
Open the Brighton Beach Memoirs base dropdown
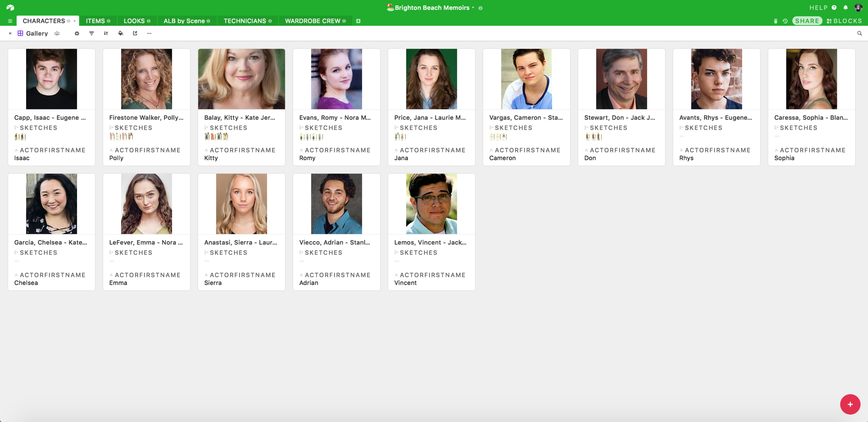[433, 8]
